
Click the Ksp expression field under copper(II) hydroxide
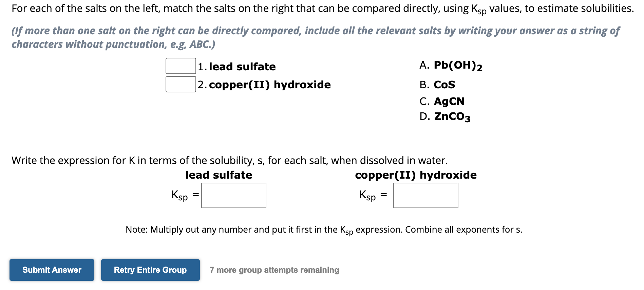pos(425,196)
